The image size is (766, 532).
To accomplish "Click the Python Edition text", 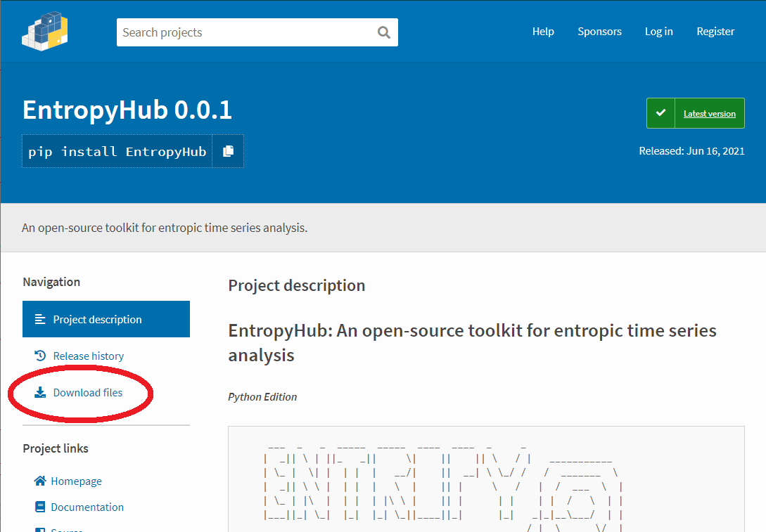I will [262, 397].
